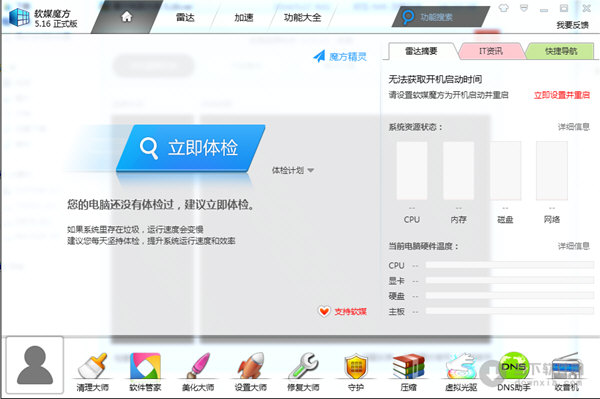The width and height of the screenshot is (600, 399).
Task: Click 立即设置并重启 link
Action: tap(562, 95)
